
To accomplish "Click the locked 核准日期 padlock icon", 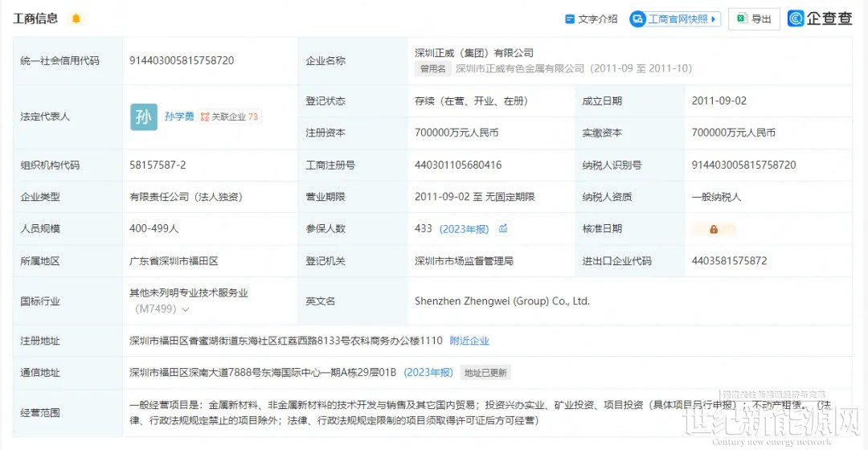I will [713, 229].
